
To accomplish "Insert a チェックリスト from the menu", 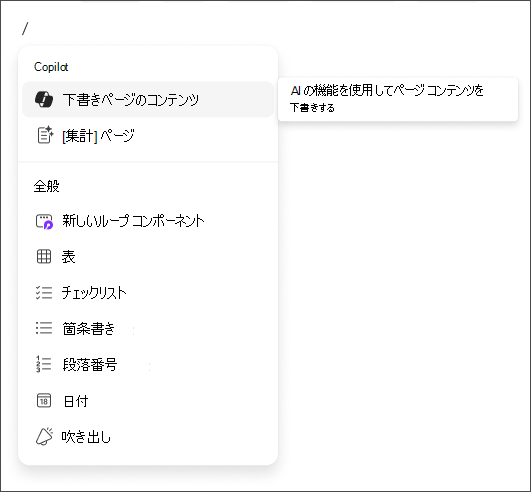I will (x=148, y=293).
